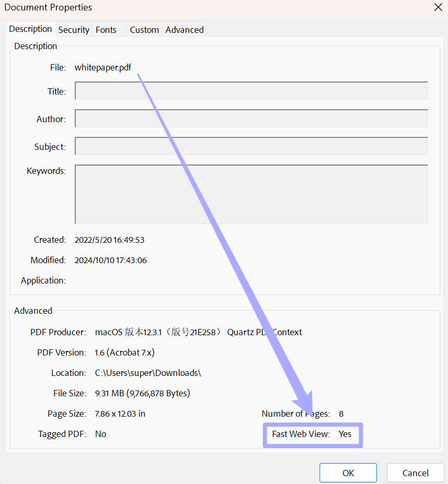
Task: Click the Number of Pages value
Action: pyautogui.click(x=341, y=414)
